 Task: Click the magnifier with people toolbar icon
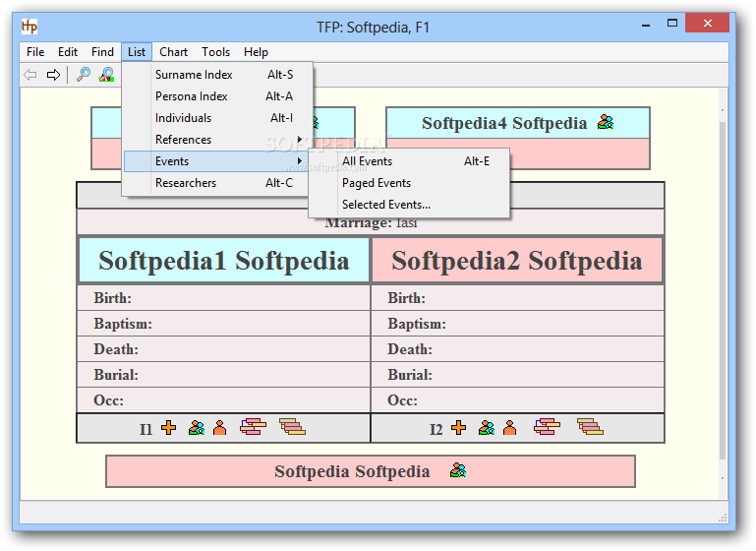pyautogui.click(x=106, y=75)
